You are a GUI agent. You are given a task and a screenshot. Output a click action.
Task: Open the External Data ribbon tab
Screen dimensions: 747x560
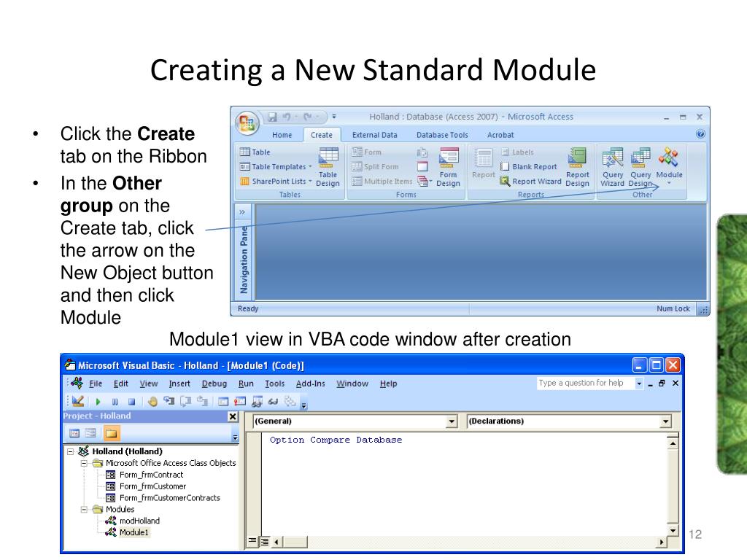pyautogui.click(x=374, y=135)
